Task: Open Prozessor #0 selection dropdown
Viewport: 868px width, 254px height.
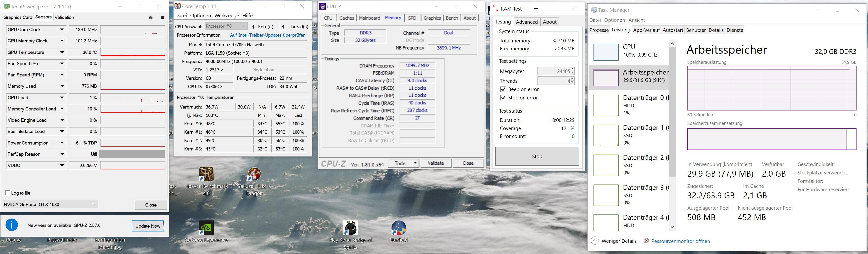Action: (x=226, y=26)
